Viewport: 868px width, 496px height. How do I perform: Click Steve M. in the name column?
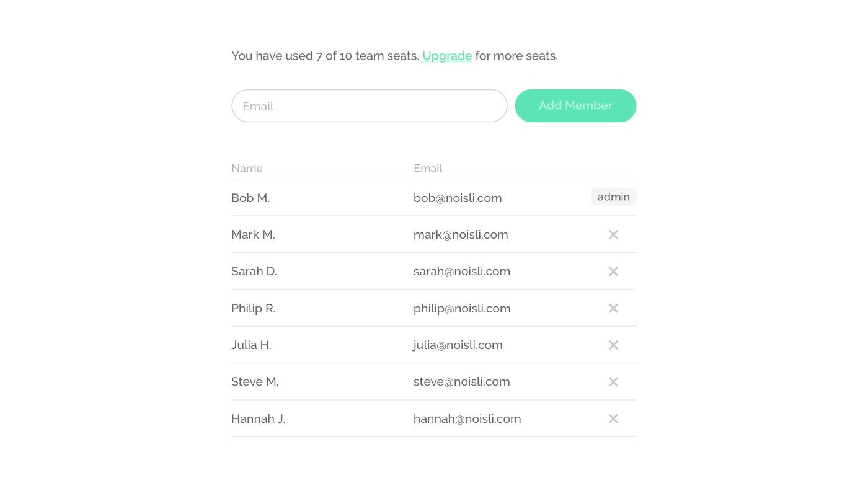pyautogui.click(x=255, y=382)
